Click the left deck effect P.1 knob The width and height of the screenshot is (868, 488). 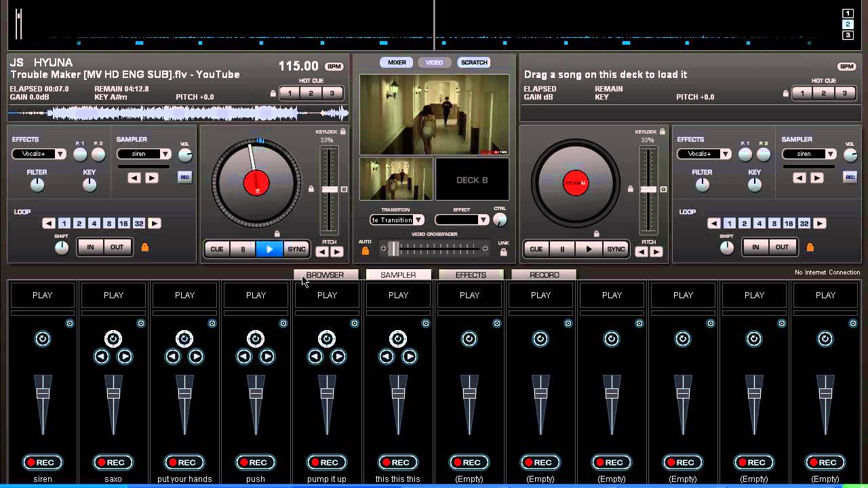point(80,155)
